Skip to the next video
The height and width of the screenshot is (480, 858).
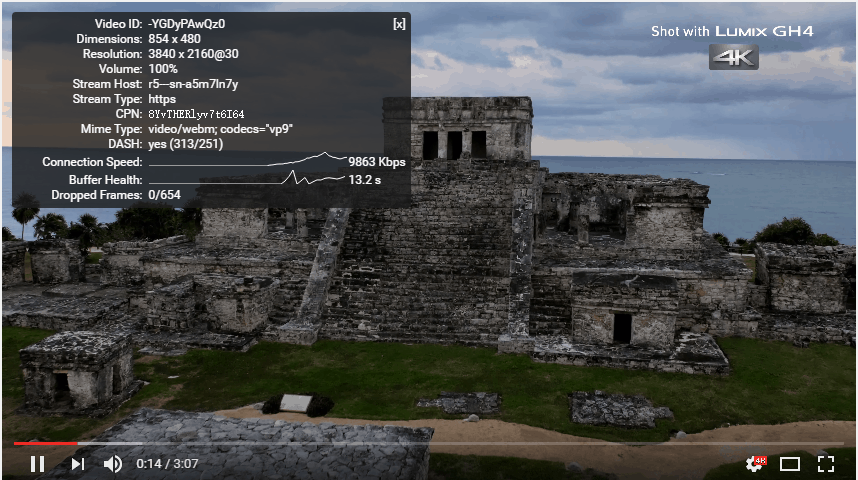pos(78,464)
